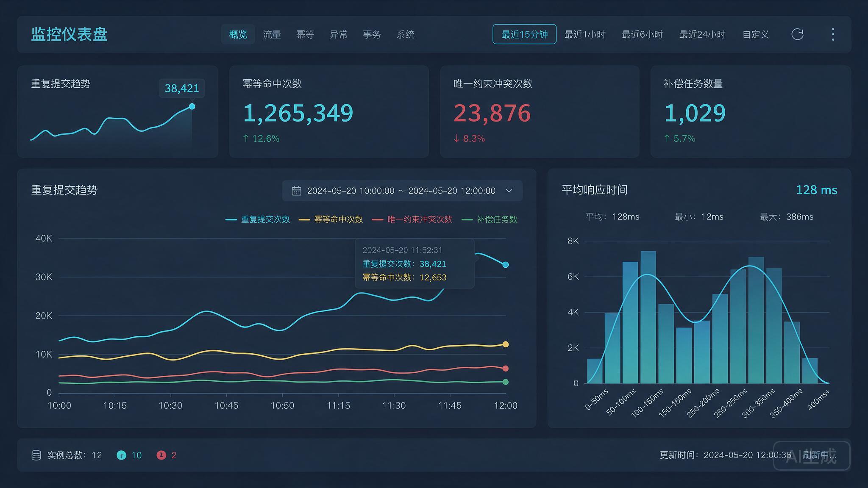Click the teal healthy-instances icon beside 10

(121, 455)
